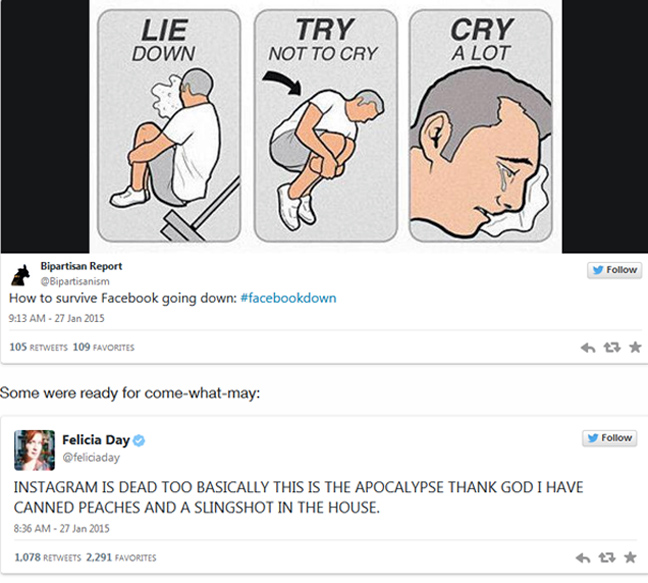Favorite Felicia Day's tweet with the star
This screenshot has width=648, height=583.
point(631,557)
